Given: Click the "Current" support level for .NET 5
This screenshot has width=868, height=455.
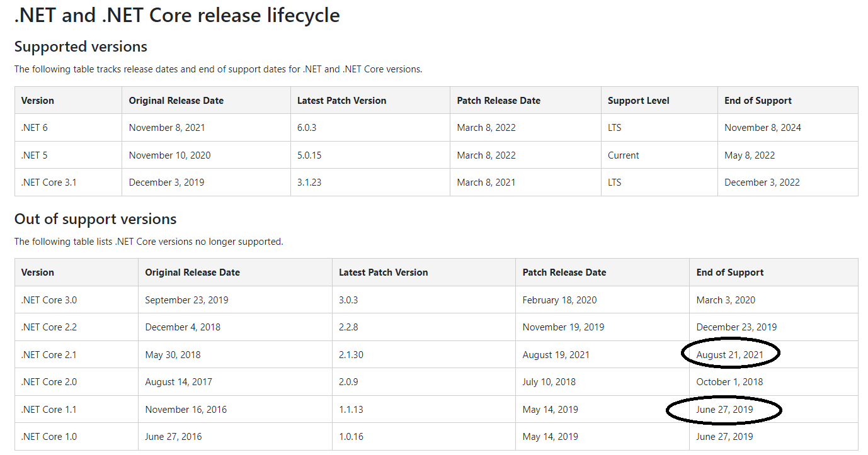Looking at the screenshot, I should click(x=623, y=155).
